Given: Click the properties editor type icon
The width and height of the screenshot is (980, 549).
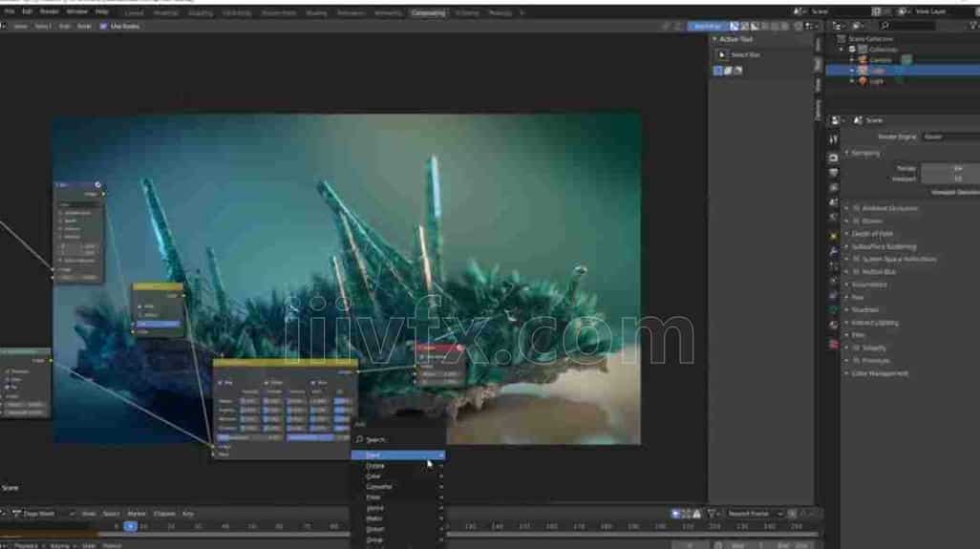Looking at the screenshot, I should 836,120.
